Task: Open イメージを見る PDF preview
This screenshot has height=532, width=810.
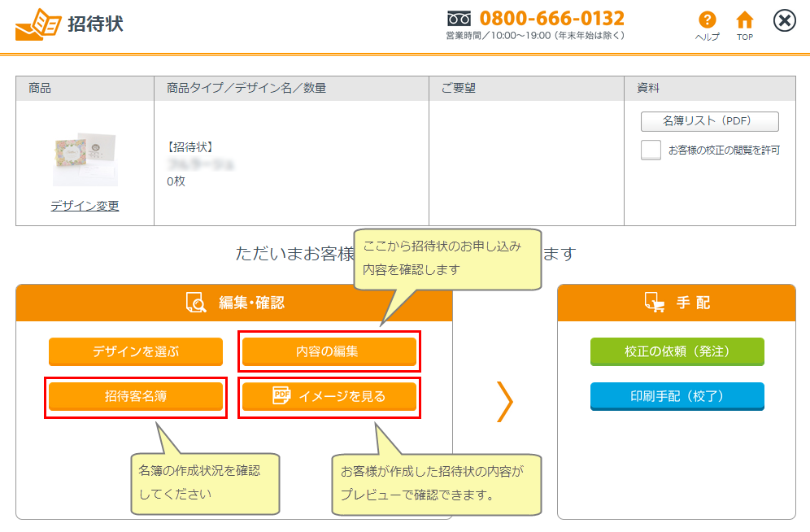Action: (329, 396)
